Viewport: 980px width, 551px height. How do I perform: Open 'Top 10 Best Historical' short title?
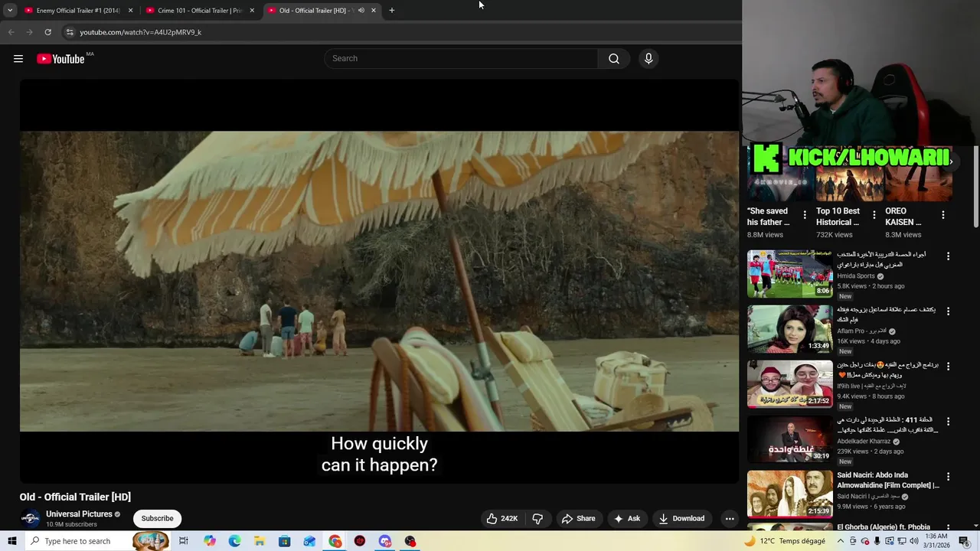pos(838,217)
